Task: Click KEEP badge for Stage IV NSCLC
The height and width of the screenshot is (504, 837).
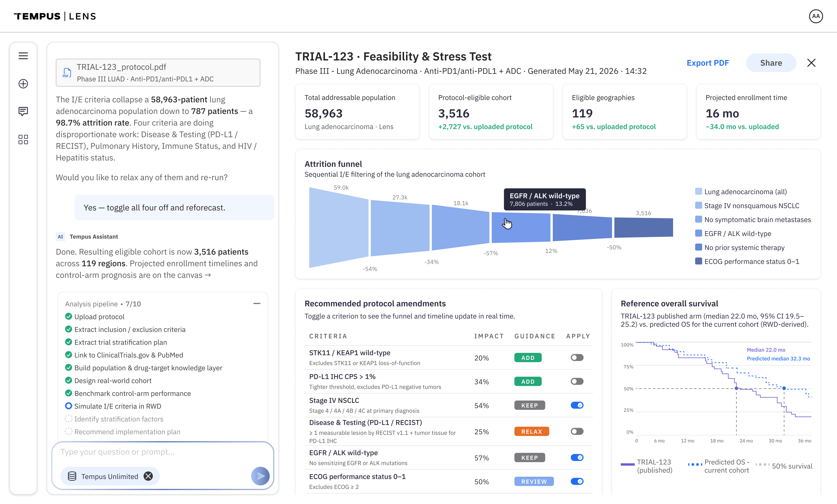Action: tap(529, 405)
